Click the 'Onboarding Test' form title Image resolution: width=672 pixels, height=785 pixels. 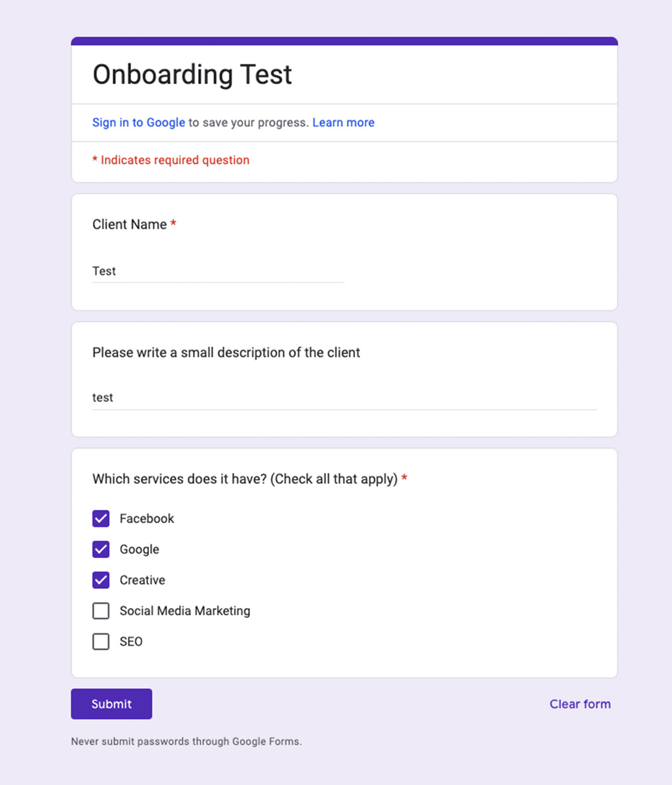192,75
